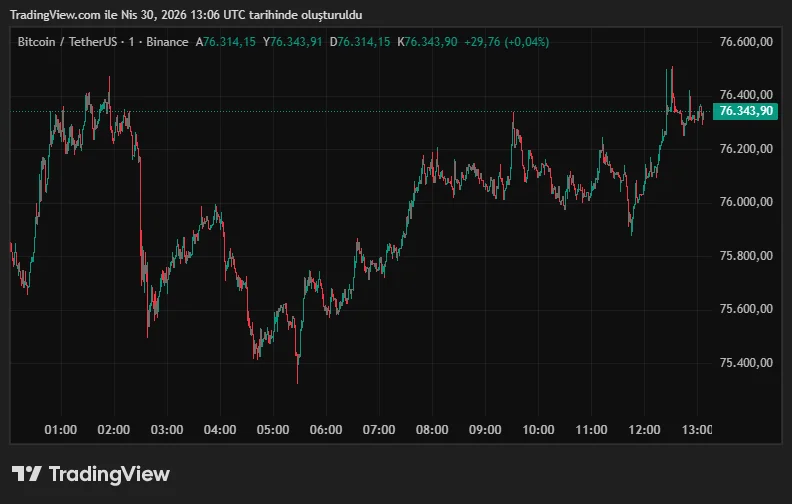
Task: Click the 06:00 time axis label
Action: pyautogui.click(x=326, y=430)
